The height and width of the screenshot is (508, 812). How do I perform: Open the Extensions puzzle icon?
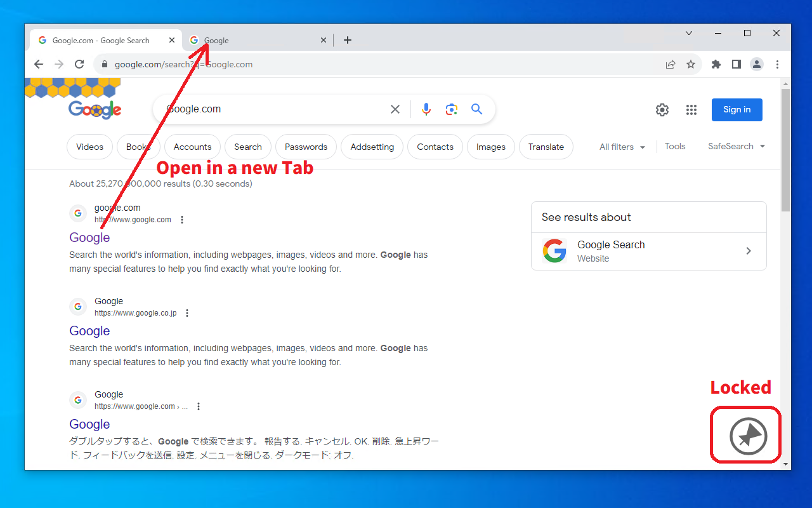(x=716, y=64)
